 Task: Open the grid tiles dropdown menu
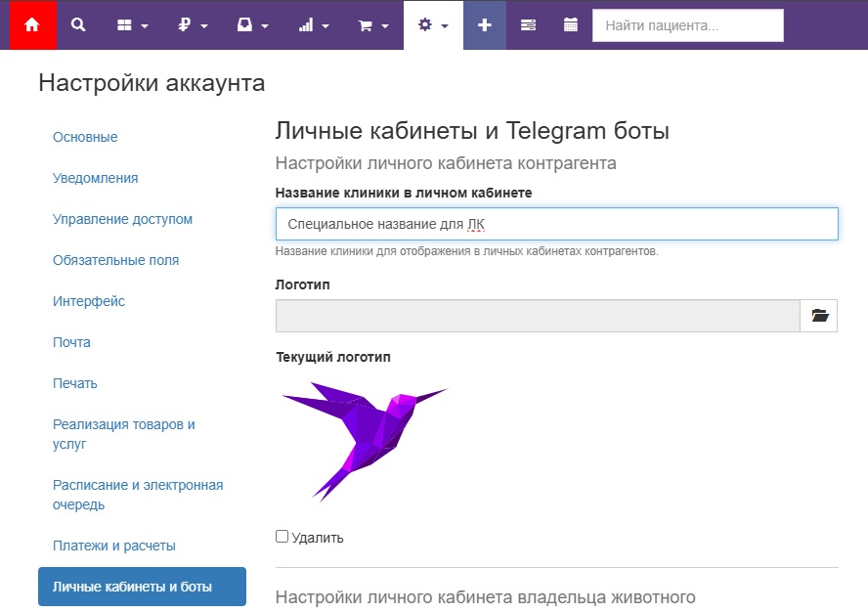tap(132, 25)
